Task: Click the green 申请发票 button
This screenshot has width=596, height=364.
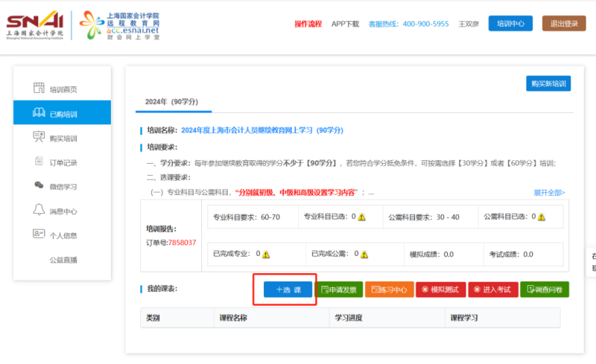Action: 338,290
